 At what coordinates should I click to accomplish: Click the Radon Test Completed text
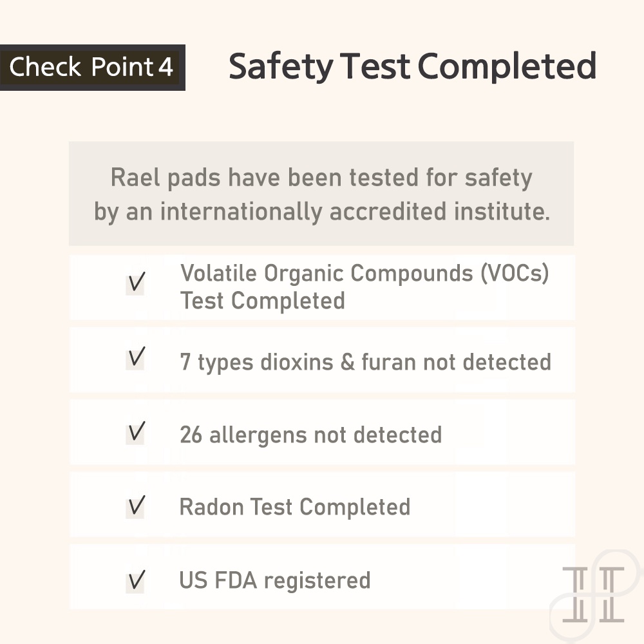[295, 507]
